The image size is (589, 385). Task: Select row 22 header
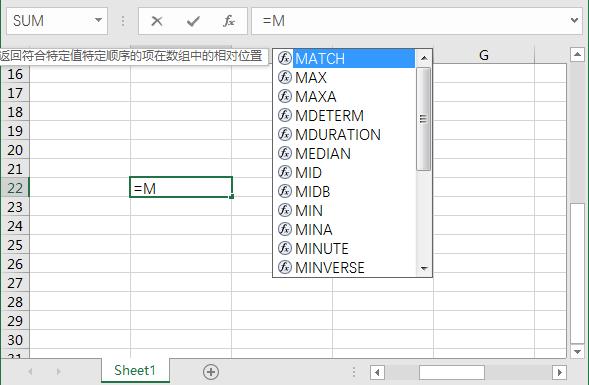point(15,188)
